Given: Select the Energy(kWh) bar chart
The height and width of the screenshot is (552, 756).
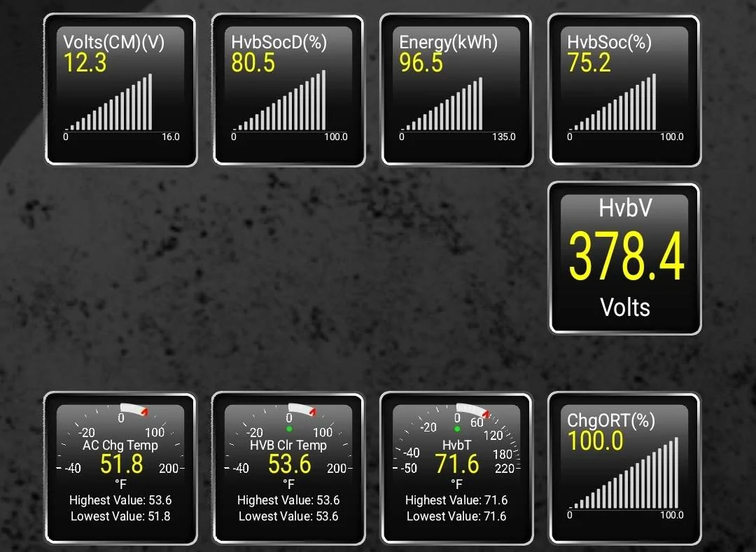Looking at the screenshot, I should point(456,90).
